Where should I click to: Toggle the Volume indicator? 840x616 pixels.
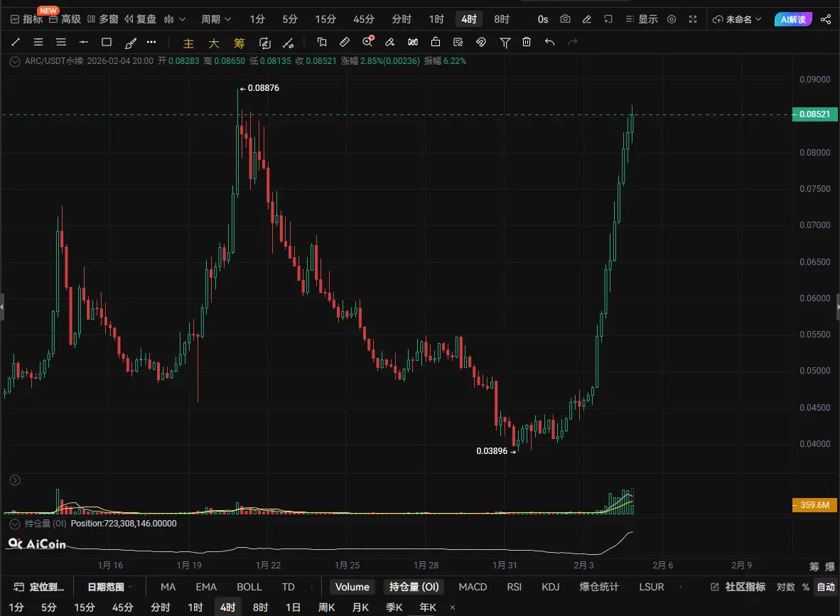[x=352, y=587]
